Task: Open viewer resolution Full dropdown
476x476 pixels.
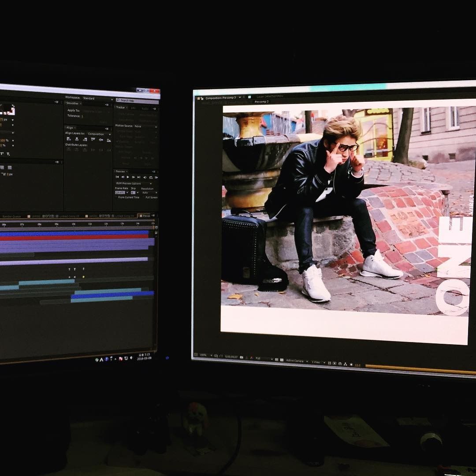Action: point(264,358)
